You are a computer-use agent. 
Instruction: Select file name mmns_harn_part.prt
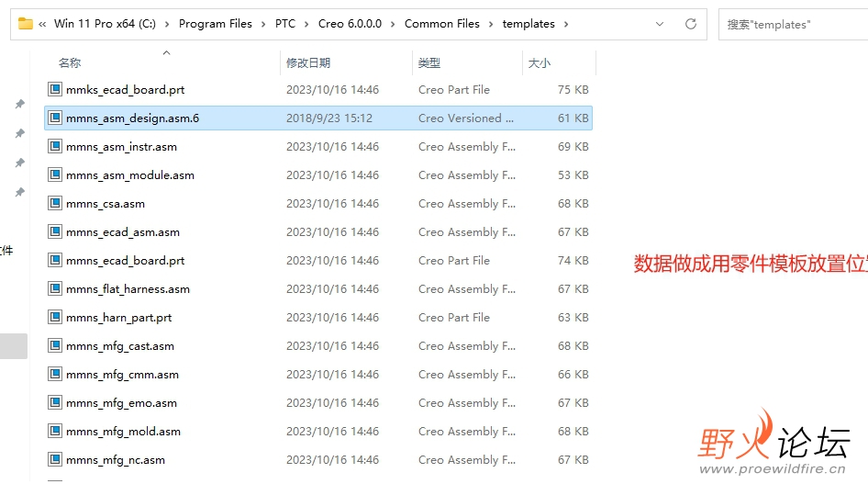[x=119, y=318]
